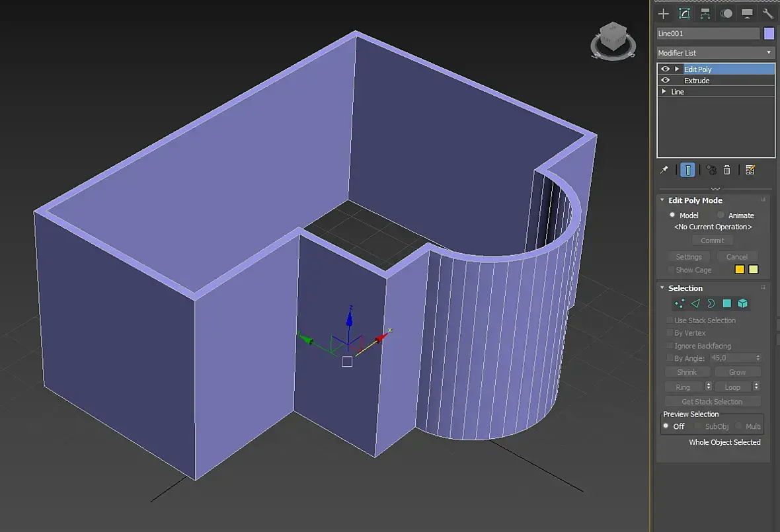Enable the By Angle checkbox
Image resolution: width=780 pixels, height=532 pixels.
pyautogui.click(x=670, y=358)
